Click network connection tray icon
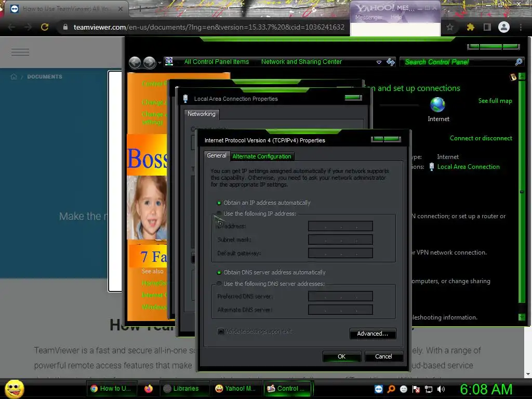This screenshot has width=532, height=399. (x=429, y=389)
